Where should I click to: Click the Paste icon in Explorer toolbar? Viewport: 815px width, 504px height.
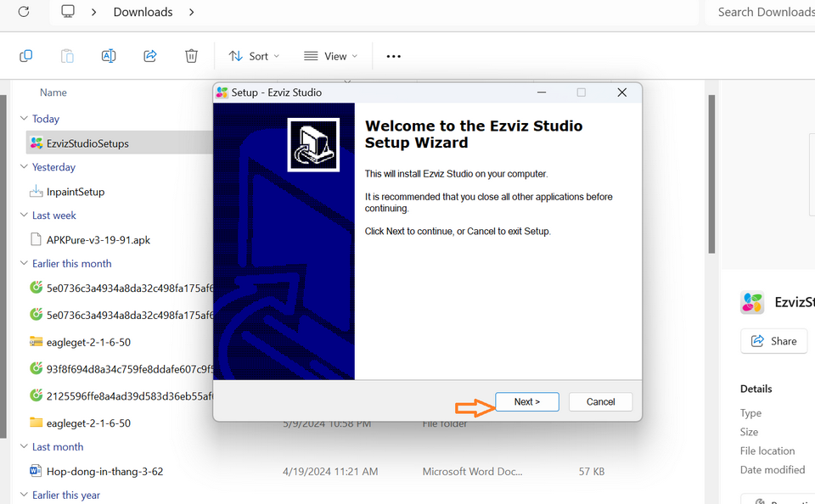coord(67,56)
